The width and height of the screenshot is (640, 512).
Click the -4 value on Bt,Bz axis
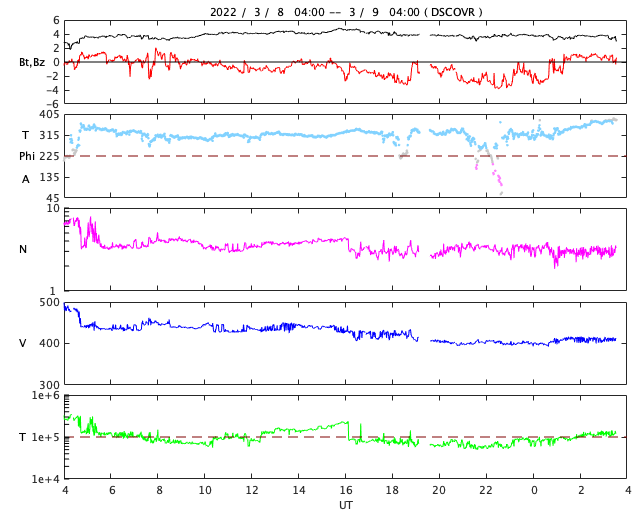point(53,90)
